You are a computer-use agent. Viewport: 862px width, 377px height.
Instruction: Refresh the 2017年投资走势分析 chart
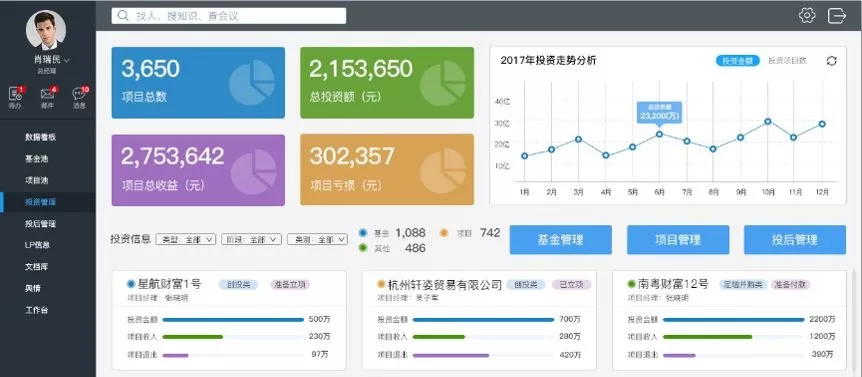coord(832,61)
